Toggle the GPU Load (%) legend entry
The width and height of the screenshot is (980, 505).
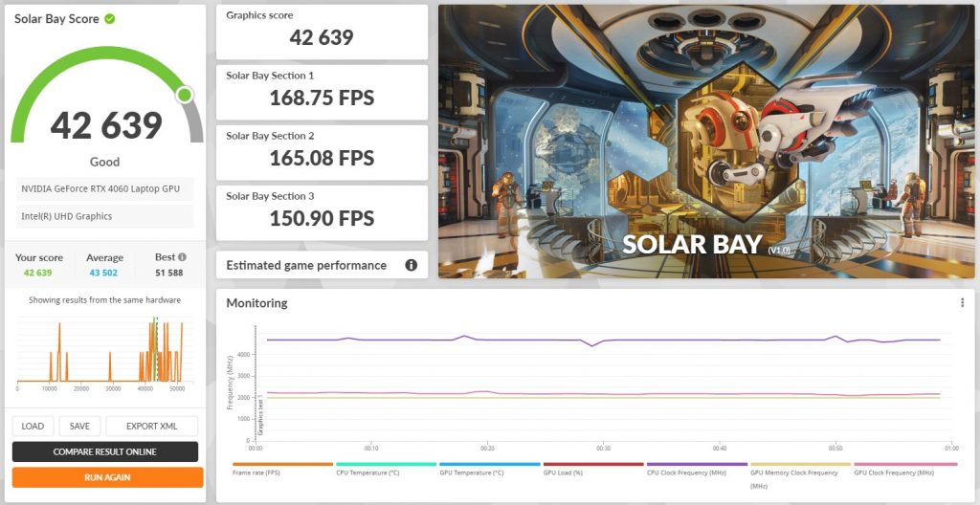pos(593,470)
